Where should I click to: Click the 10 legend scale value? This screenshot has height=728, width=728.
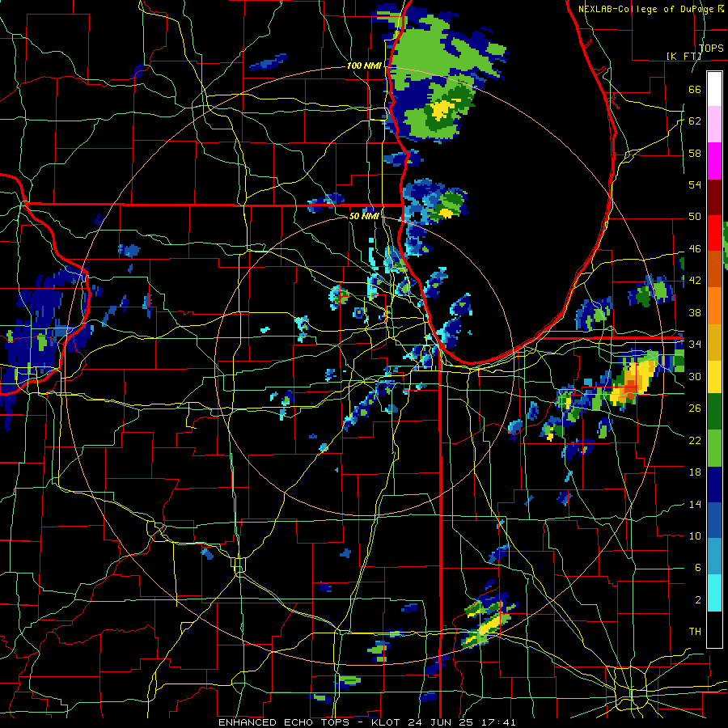695,535
